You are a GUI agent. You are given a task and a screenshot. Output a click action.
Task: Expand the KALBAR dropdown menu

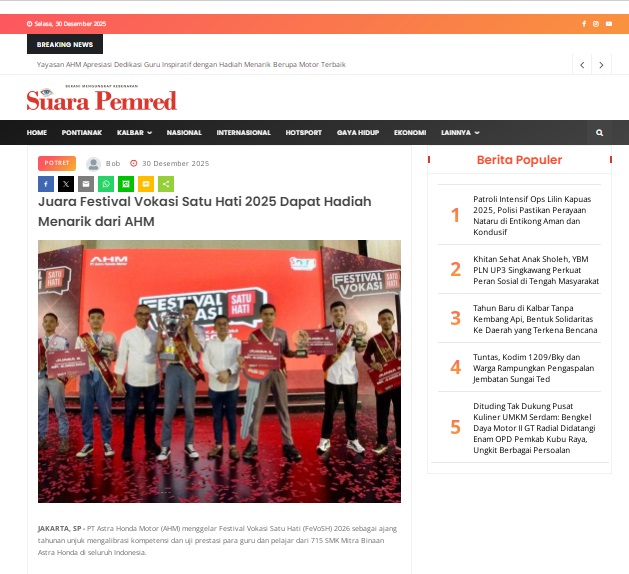[x=134, y=132]
